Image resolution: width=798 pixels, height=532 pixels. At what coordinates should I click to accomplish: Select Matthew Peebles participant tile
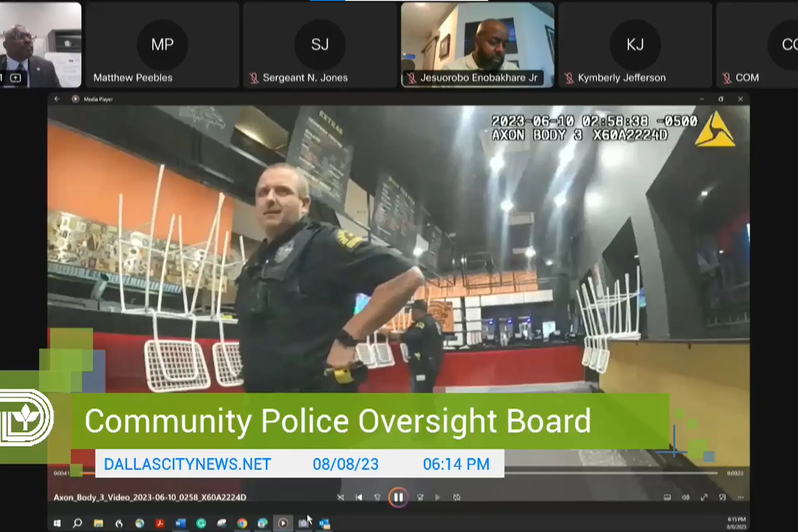162,45
